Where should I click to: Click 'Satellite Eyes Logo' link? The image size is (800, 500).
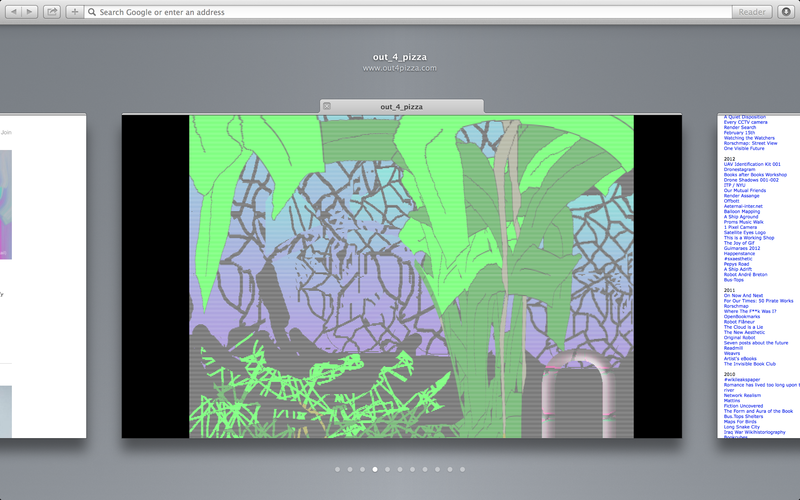745,233
